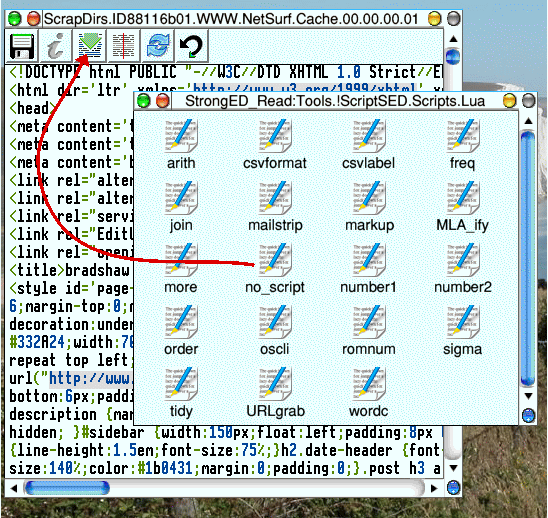Screen dimensions: 548x518
Task: Select the tidy script file
Action: pyautogui.click(x=181, y=393)
